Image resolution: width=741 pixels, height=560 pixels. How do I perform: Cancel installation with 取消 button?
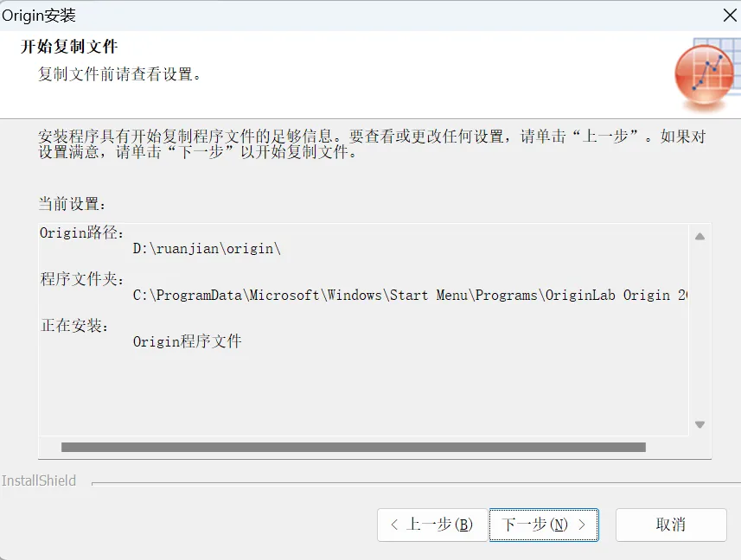[671, 525]
